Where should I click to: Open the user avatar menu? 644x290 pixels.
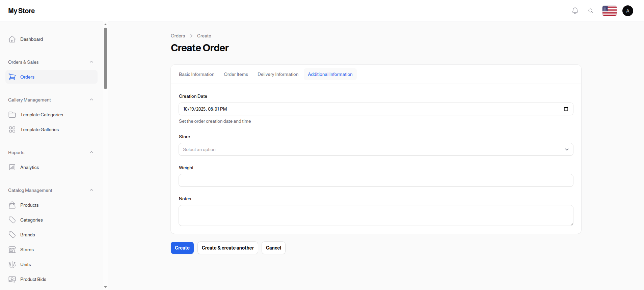pyautogui.click(x=628, y=11)
